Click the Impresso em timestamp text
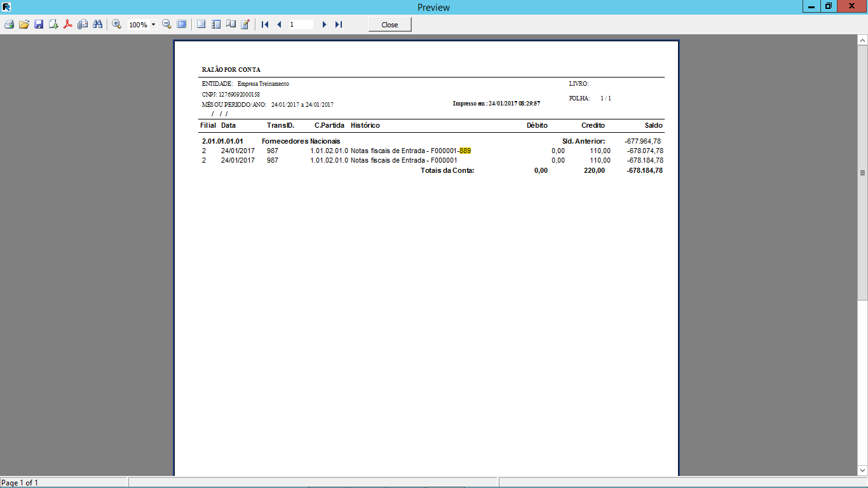This screenshot has width=868, height=488. click(x=496, y=103)
